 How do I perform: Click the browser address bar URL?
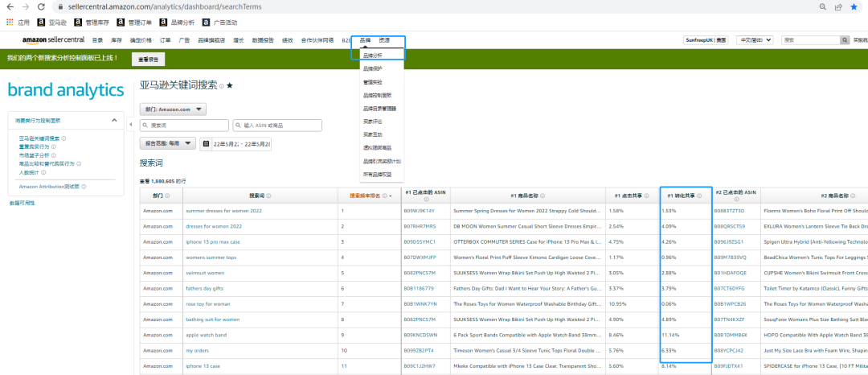165,7
